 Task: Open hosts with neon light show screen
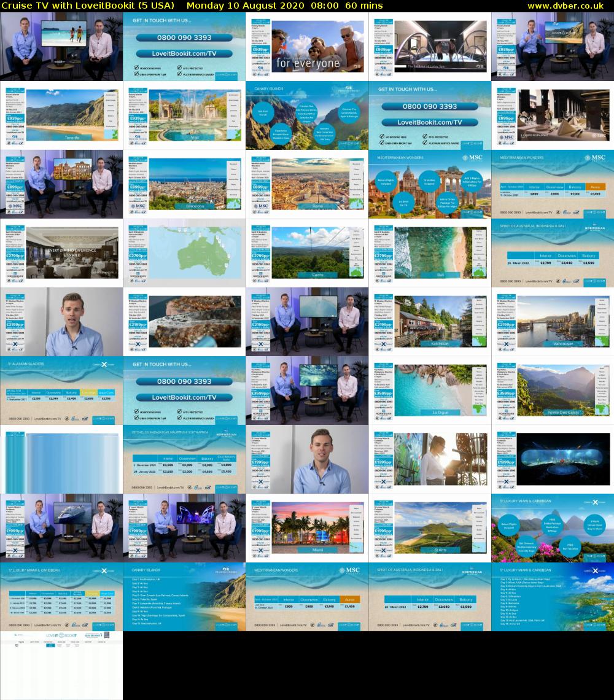coord(184,527)
